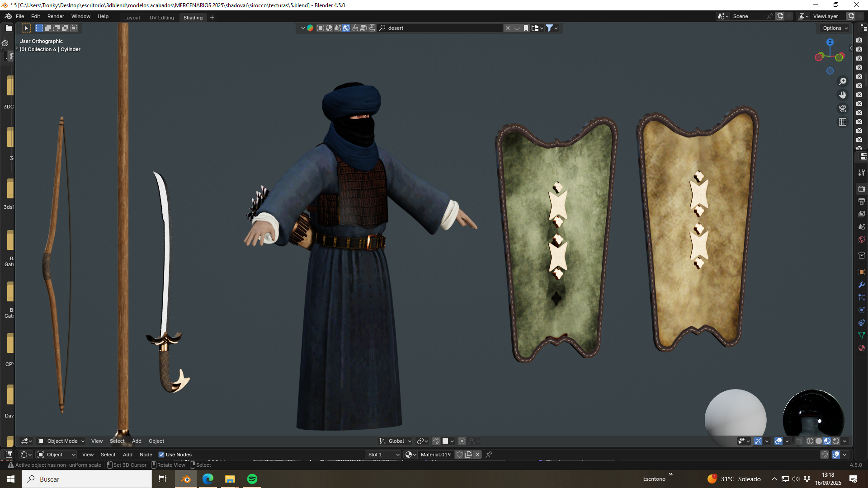Screen dimensions: 868x488
Task: Open the Object Data tab (green triangle)
Action: click(x=862, y=335)
